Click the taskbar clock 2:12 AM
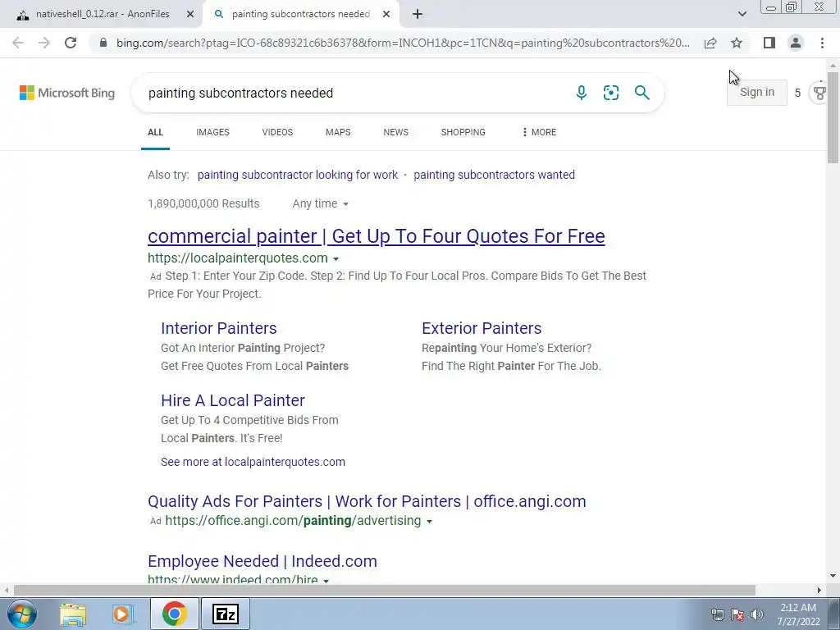 click(x=798, y=608)
